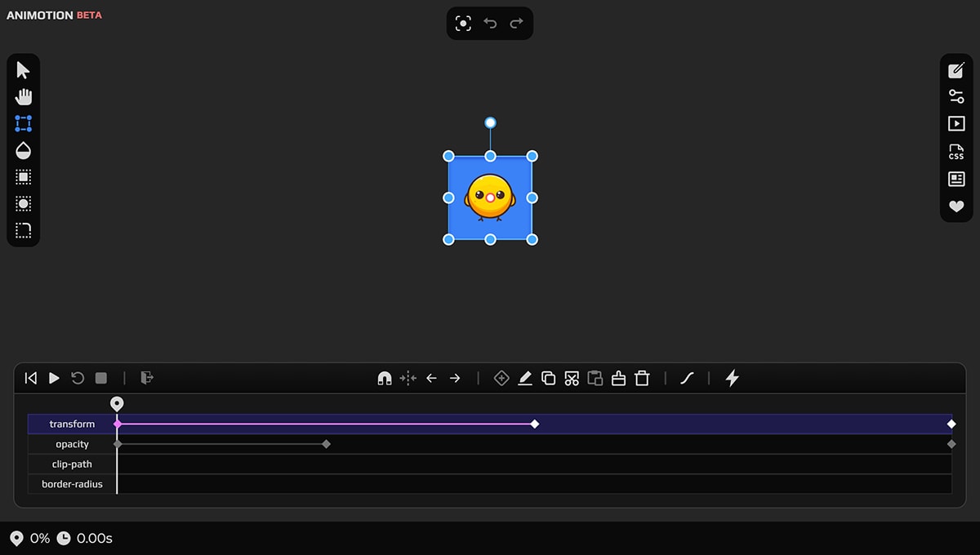Select the border-radius corner tool

(24, 230)
